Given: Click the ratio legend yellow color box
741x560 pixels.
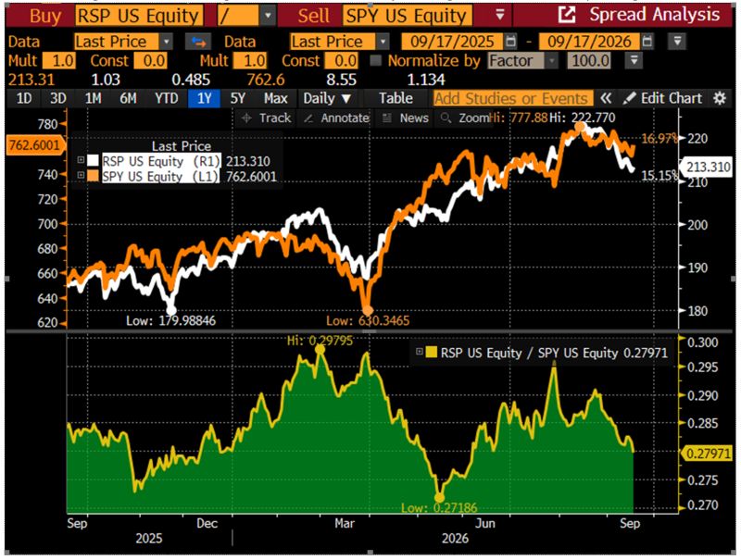Looking at the screenshot, I should pos(431,353).
